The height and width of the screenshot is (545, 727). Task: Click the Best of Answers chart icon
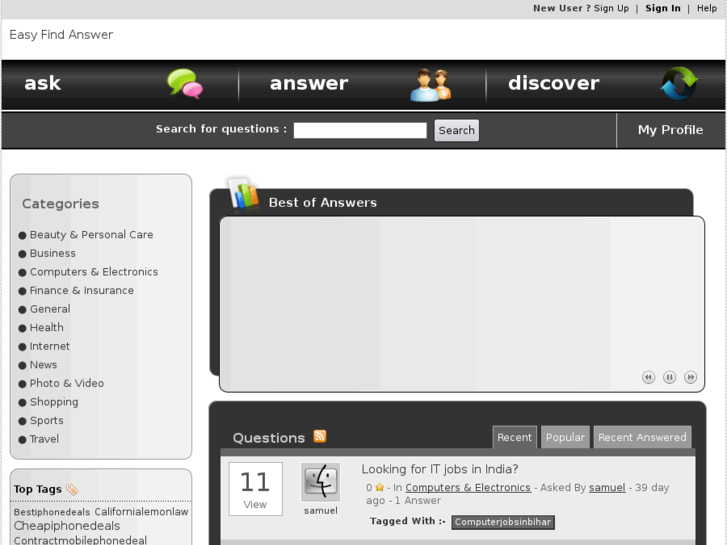coord(243,194)
